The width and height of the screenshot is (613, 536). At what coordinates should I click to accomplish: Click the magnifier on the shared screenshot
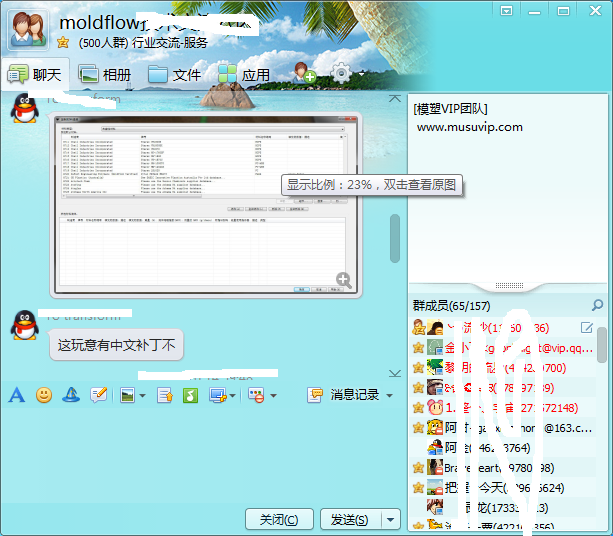point(344,280)
